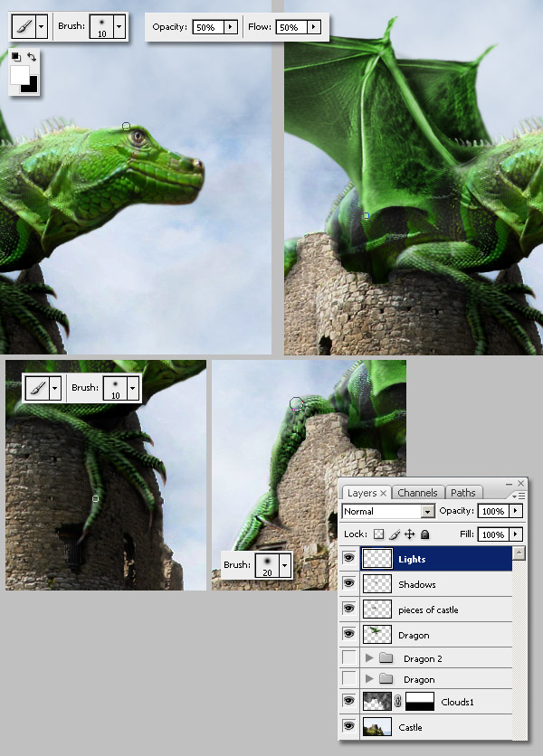Select the Castle layer name
Image resolution: width=543 pixels, height=756 pixels.
[410, 727]
